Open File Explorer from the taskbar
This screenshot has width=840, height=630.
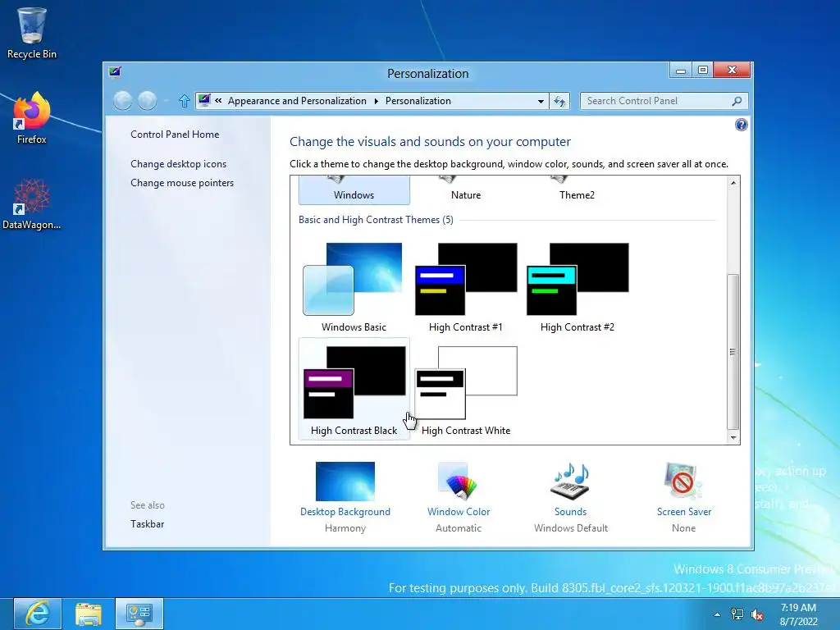89,614
